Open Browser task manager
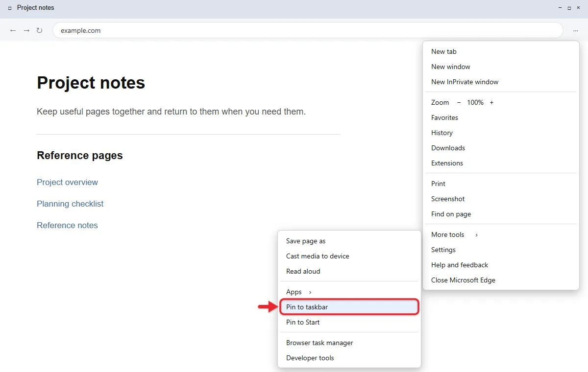Image resolution: width=588 pixels, height=372 pixels. (x=349, y=343)
